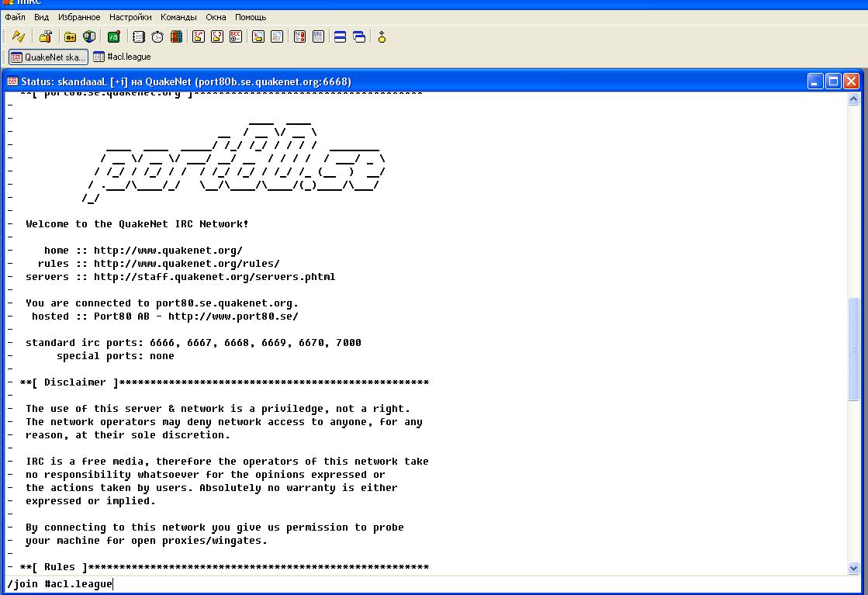Viewport: 868px width, 595px height.
Task: Open the DCC options icon
Action: 236,37
